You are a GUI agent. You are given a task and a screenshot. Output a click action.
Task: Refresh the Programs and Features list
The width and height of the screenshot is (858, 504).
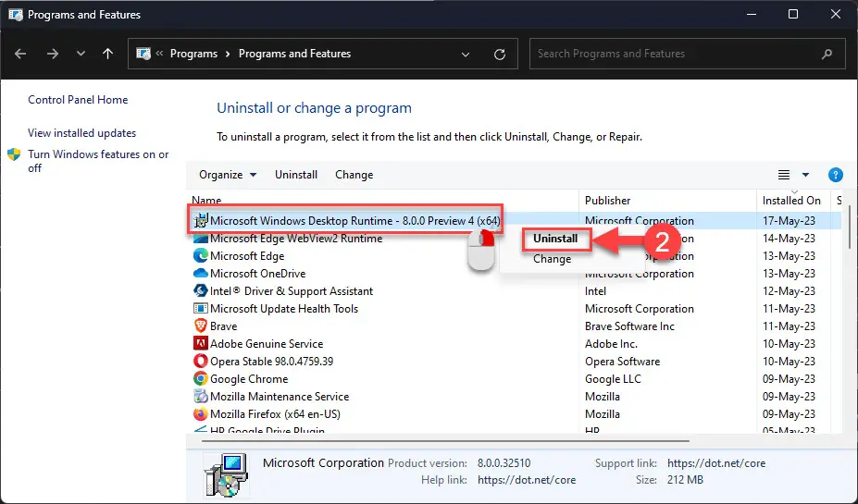(x=500, y=55)
